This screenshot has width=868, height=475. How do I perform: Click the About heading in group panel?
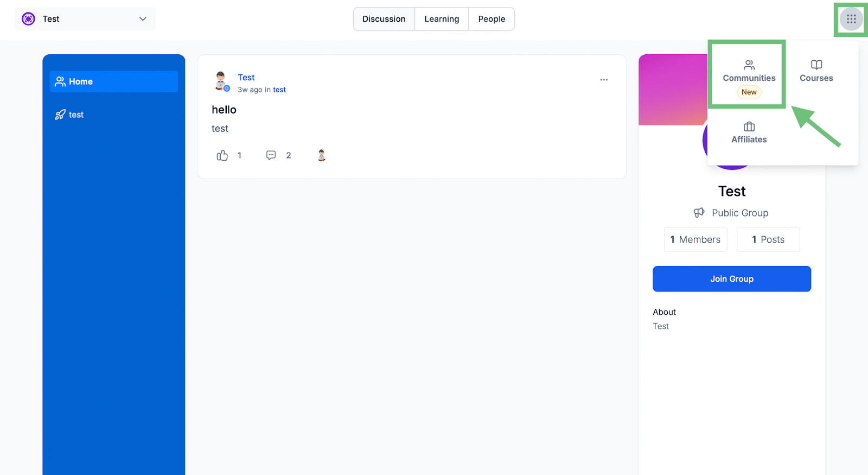click(x=664, y=312)
